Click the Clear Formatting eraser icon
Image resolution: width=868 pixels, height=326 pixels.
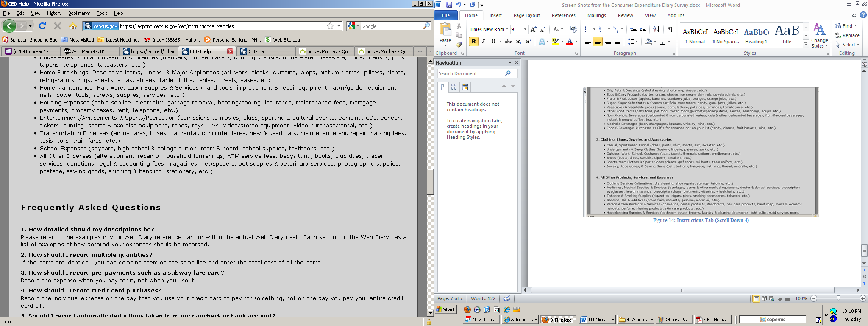point(574,29)
